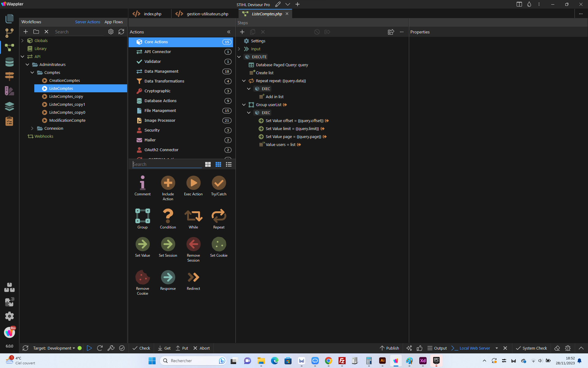Screen dimensions: 588x368
Task: Open the Database Manager sidebar icon
Action: coord(9,62)
